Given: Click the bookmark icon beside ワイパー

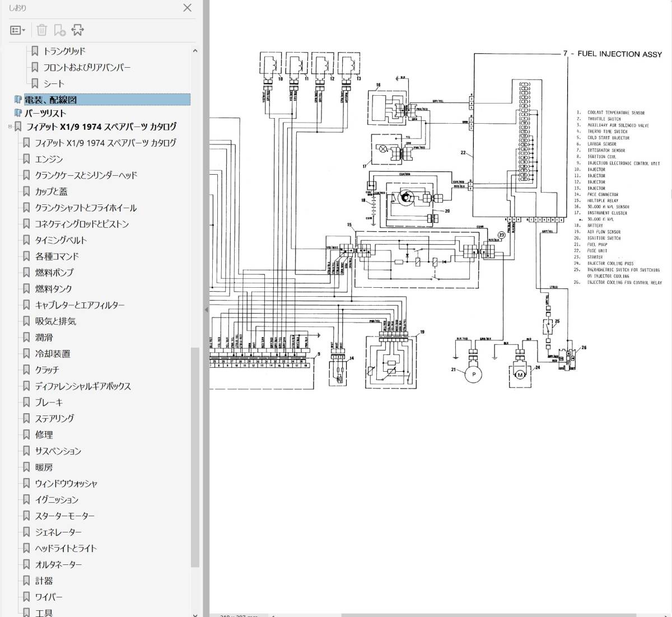Looking at the screenshot, I should point(26,597).
